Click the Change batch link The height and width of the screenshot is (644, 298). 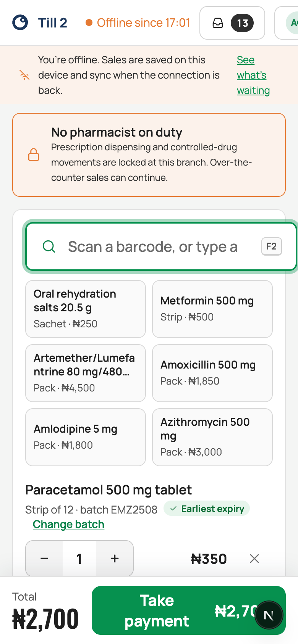tap(68, 524)
